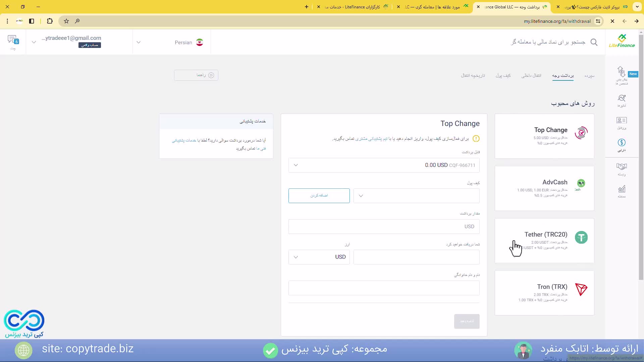Open the wallet selection dropdown
The width and height of the screenshot is (644, 362).
pos(416,196)
